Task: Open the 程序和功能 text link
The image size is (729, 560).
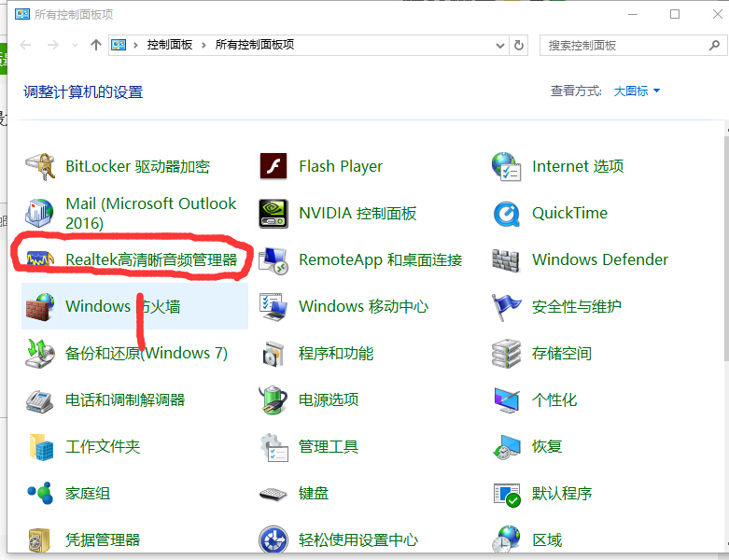Action: tap(336, 353)
